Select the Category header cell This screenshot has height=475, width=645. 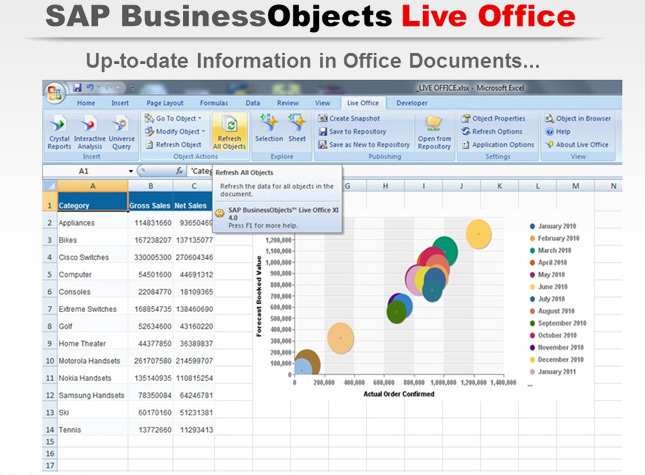coord(93,202)
